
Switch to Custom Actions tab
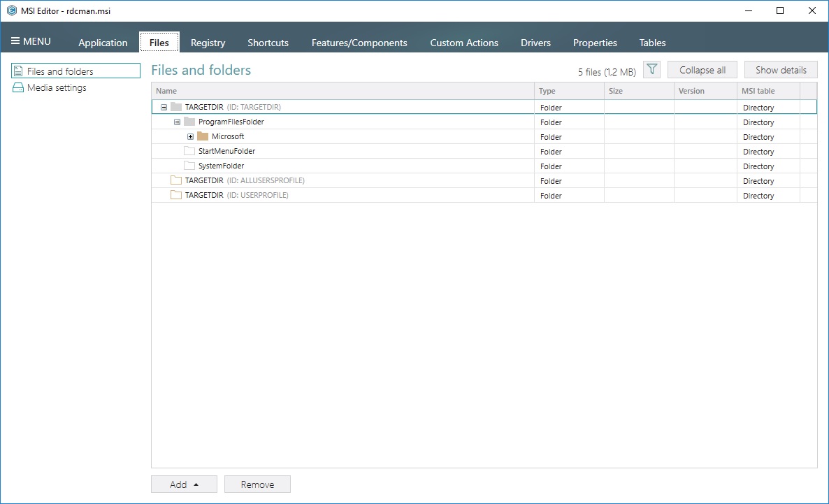[x=464, y=43]
